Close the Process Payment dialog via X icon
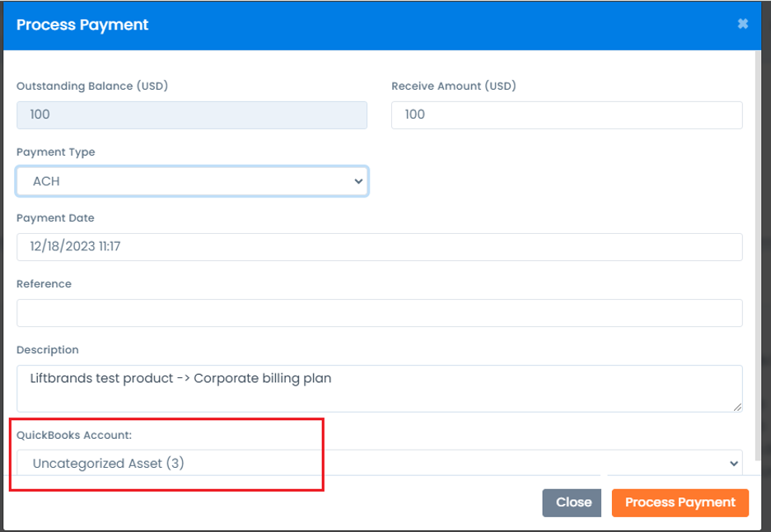The width and height of the screenshot is (771, 532). [x=742, y=24]
